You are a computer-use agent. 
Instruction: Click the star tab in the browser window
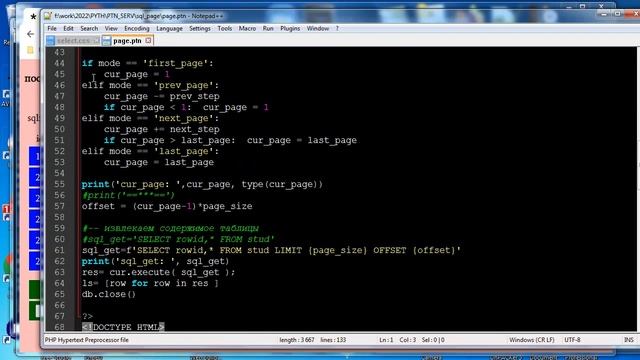pos(33,17)
